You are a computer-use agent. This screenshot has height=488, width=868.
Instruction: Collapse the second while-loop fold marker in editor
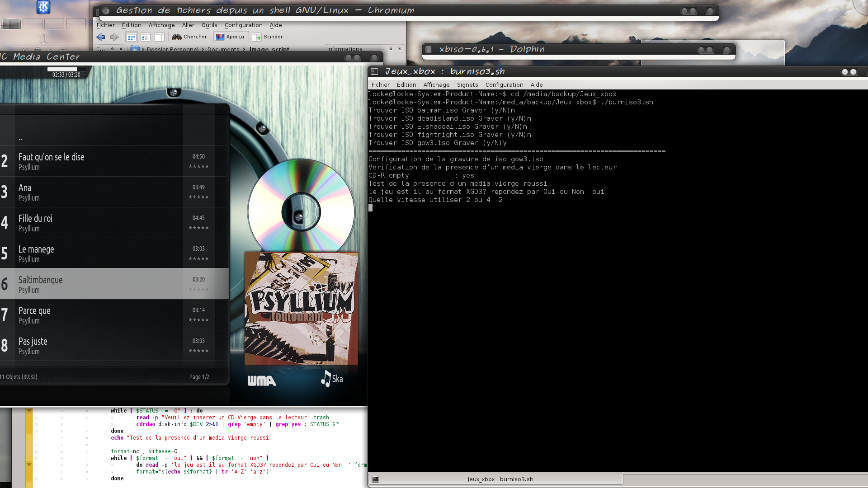click(x=29, y=465)
